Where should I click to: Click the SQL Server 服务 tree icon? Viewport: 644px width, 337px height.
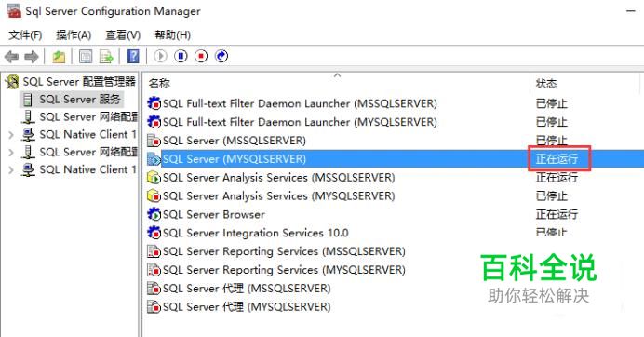point(28,100)
